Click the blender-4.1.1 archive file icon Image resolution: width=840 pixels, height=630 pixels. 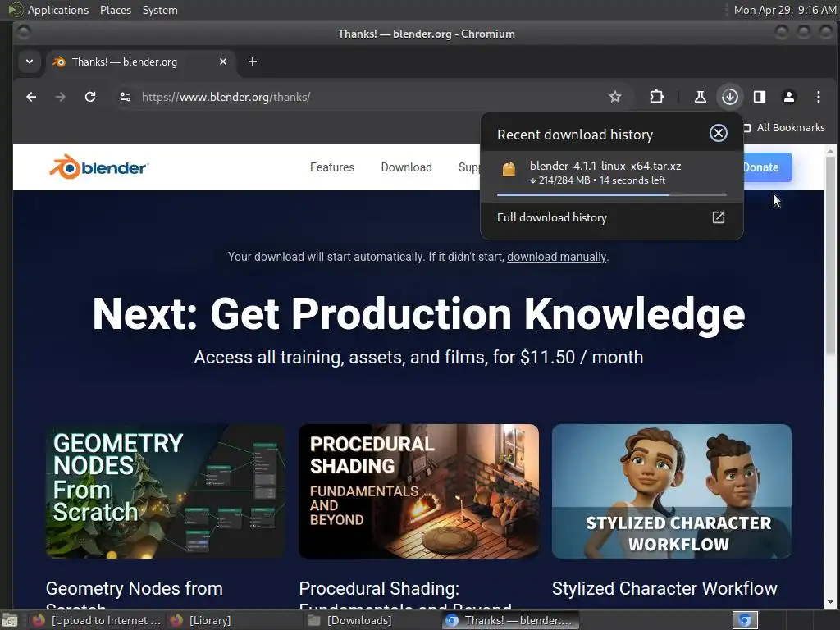point(509,169)
